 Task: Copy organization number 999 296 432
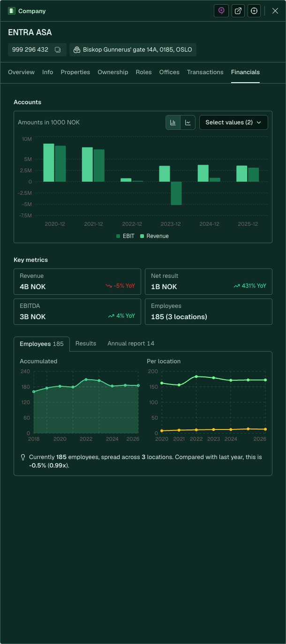pos(58,50)
